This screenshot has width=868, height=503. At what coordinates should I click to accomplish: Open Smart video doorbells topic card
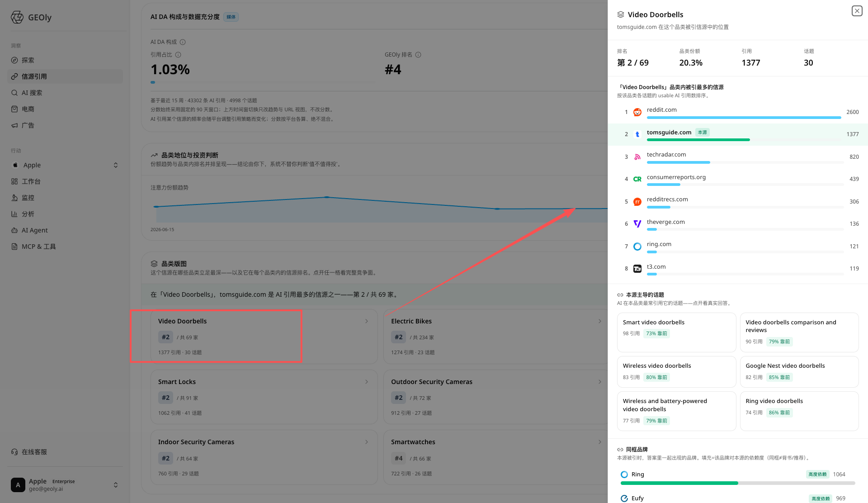[676, 332]
